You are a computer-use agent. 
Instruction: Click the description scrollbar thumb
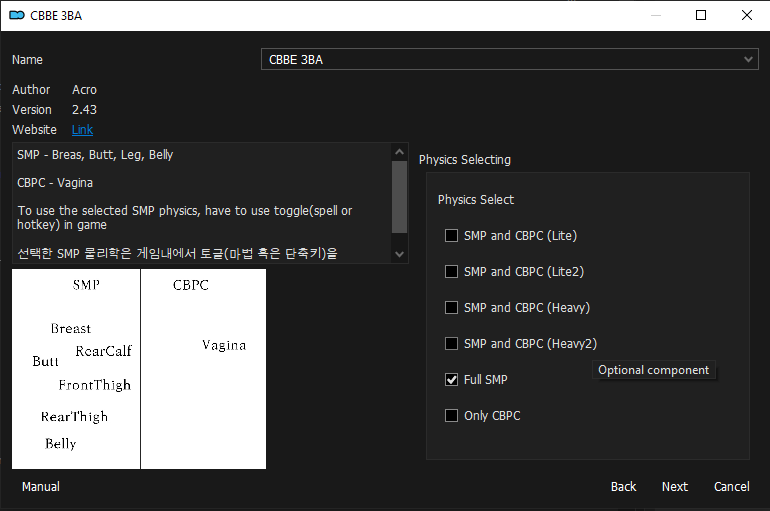pyautogui.click(x=399, y=196)
